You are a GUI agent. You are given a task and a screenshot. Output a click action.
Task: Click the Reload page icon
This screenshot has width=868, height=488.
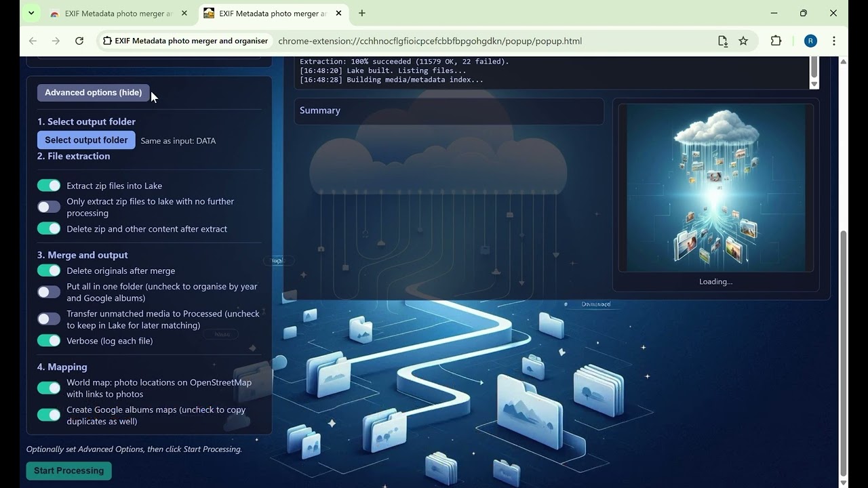tap(79, 41)
